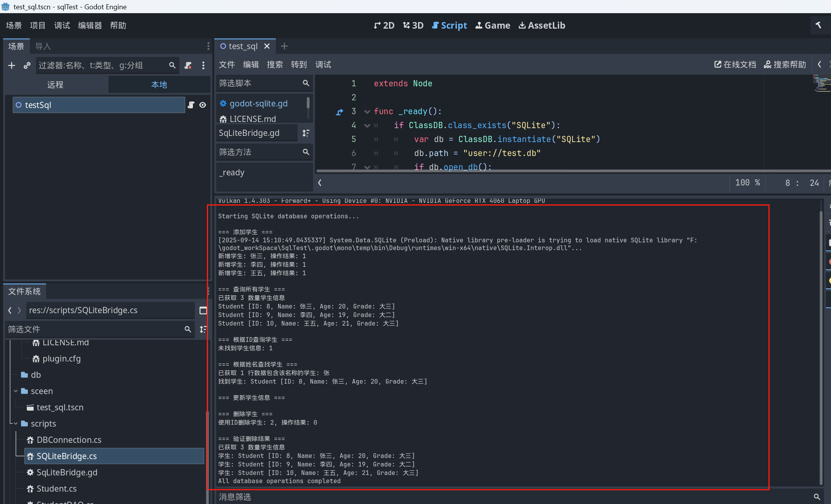831x504 pixels.
Task: Select DBConnection.cs file
Action: 64,440
